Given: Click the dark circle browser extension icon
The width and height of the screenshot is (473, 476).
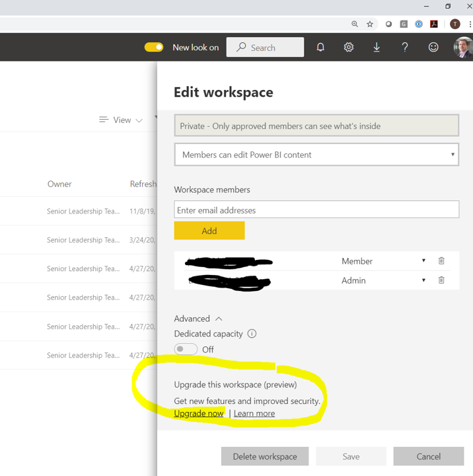Looking at the screenshot, I should (x=388, y=24).
